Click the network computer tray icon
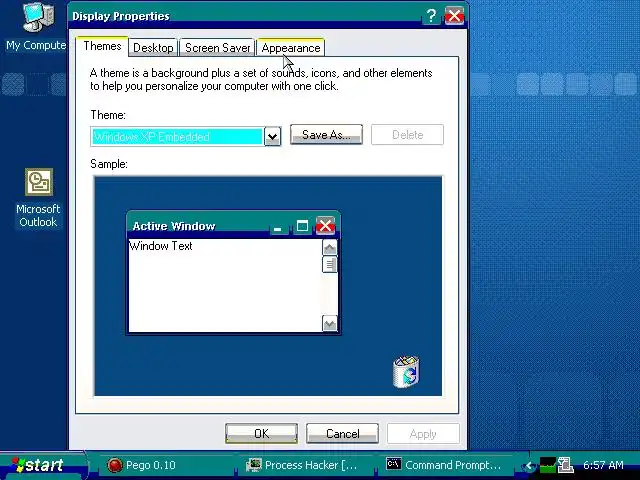Viewport: 640px width, 480px height. point(566,465)
